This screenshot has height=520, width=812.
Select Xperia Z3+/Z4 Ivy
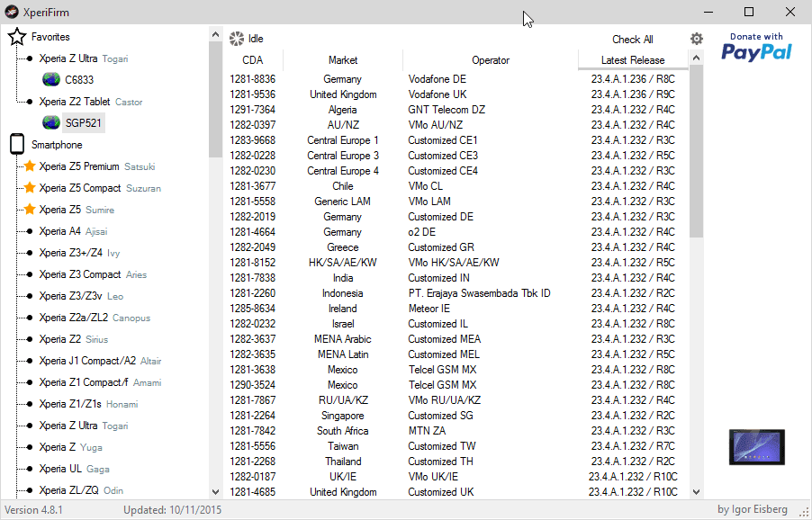(79, 253)
